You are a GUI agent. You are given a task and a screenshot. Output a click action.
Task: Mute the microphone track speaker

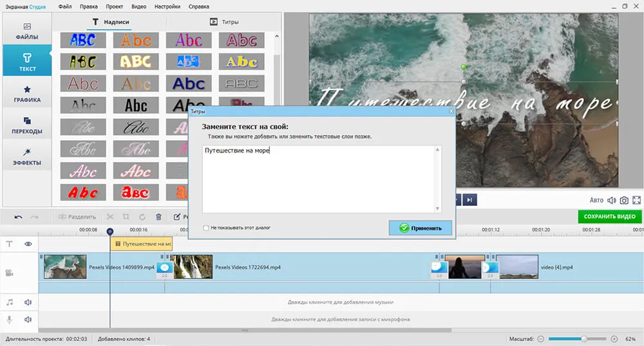point(28,320)
